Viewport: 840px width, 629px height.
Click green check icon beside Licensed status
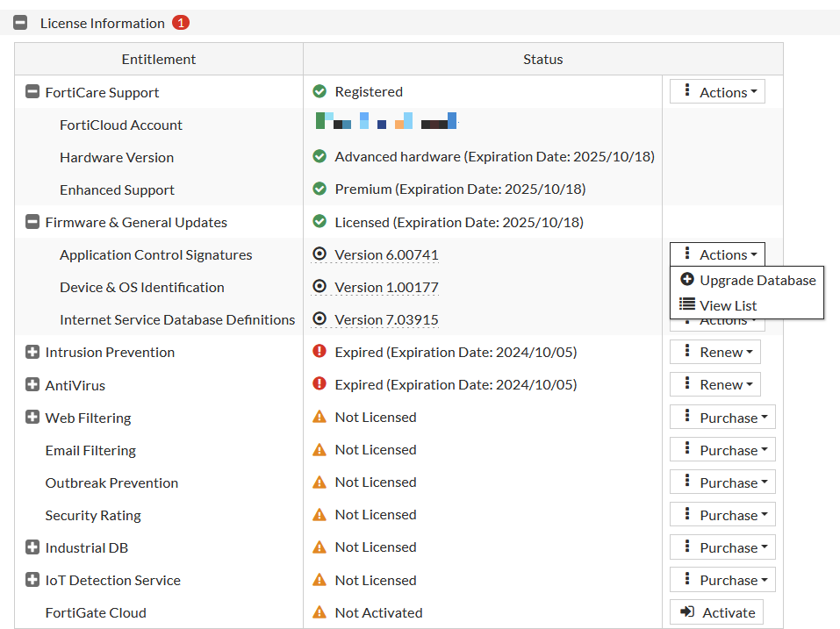pyautogui.click(x=319, y=221)
